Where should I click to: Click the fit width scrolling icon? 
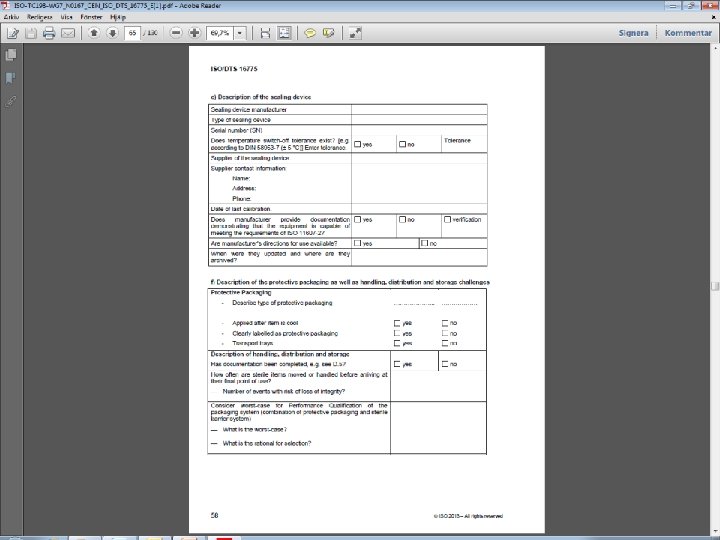(265, 33)
